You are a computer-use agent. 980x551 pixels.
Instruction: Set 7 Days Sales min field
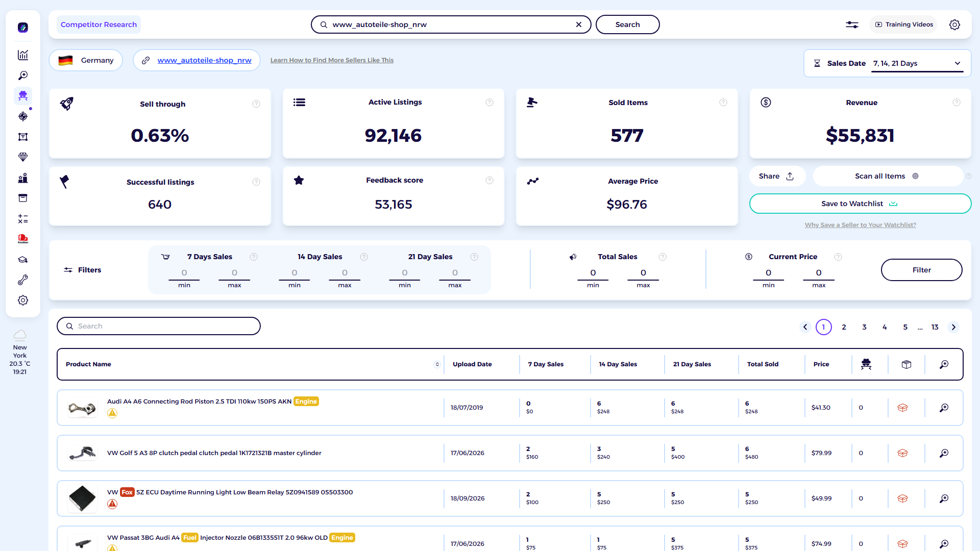coord(184,273)
